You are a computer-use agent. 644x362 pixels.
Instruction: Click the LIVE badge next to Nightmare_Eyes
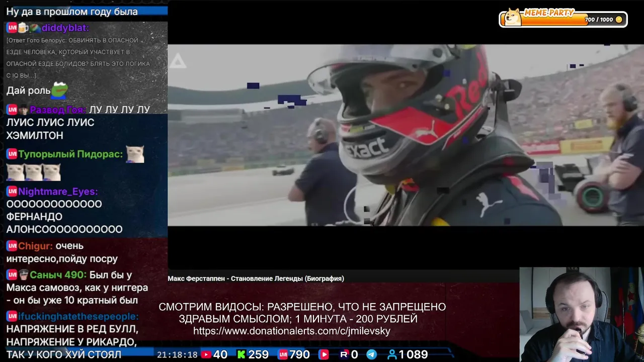pyautogui.click(x=12, y=191)
